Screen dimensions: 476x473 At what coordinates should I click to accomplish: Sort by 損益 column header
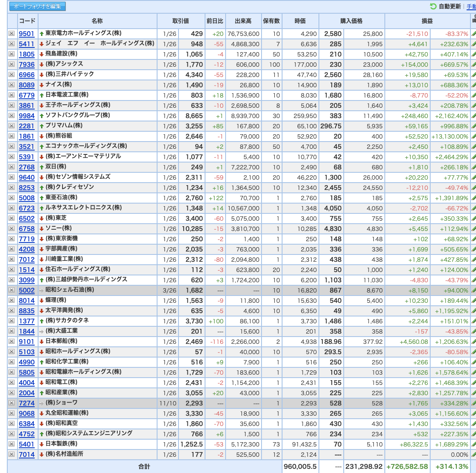pyautogui.click(x=427, y=21)
